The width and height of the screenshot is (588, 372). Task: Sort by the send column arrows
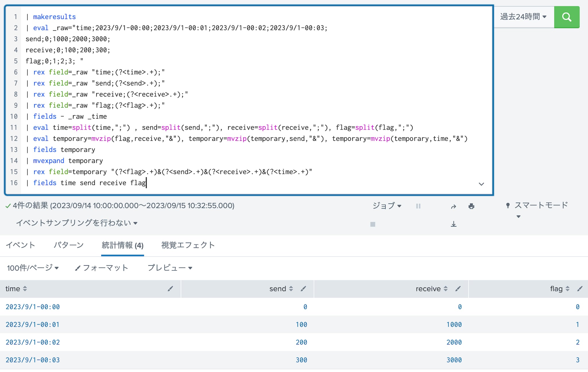291,289
